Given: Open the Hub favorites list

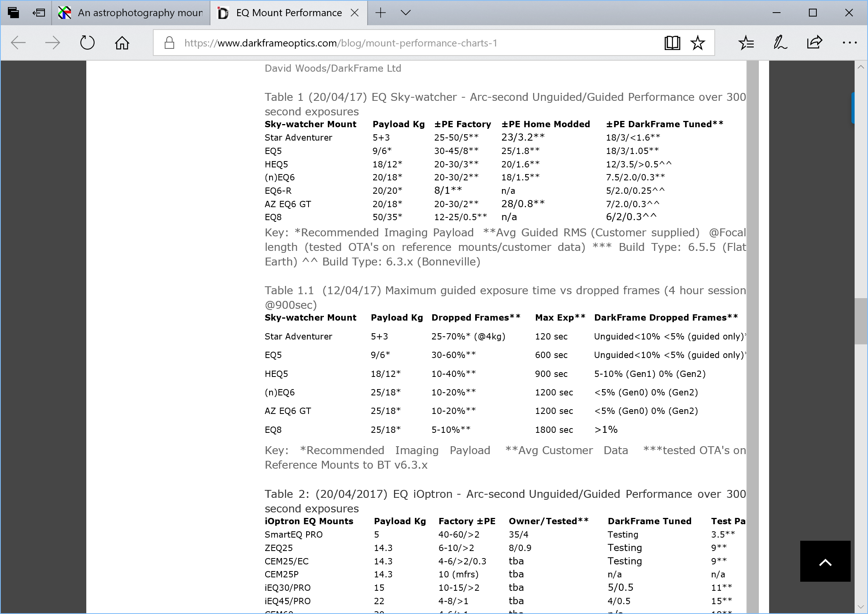Looking at the screenshot, I should 746,43.
